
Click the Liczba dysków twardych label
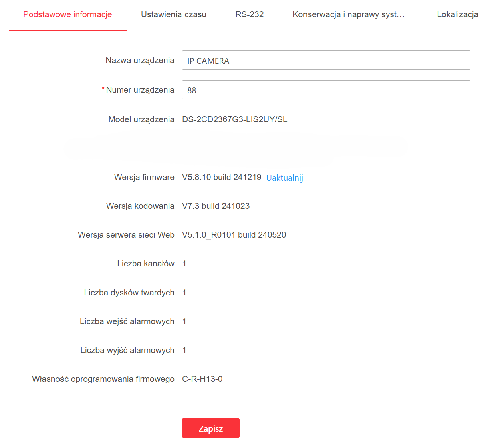coord(129,293)
